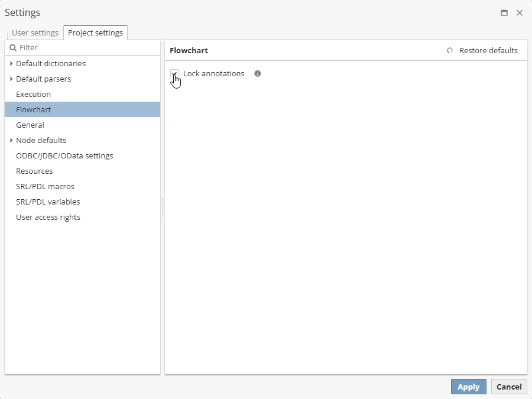This screenshot has height=399, width=532.
Task: Click the Cancel button
Action: pyautogui.click(x=508, y=387)
